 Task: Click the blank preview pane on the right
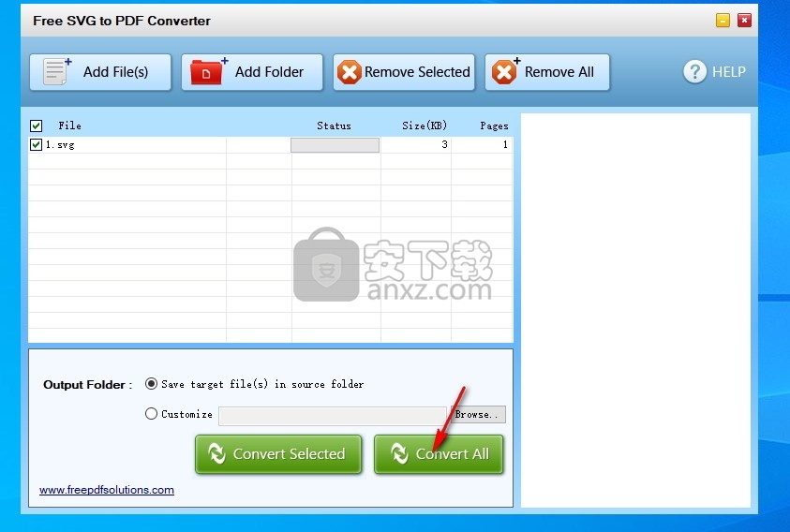pyautogui.click(x=635, y=310)
